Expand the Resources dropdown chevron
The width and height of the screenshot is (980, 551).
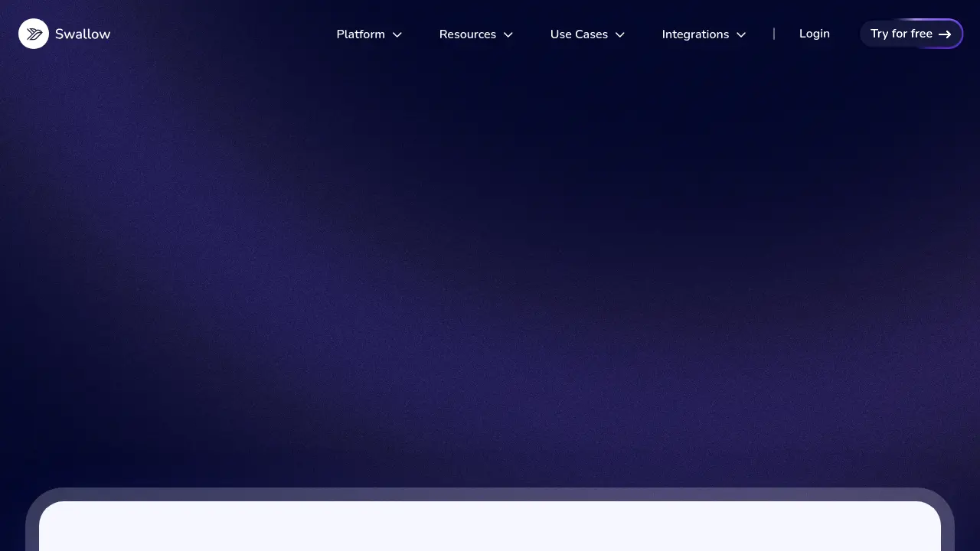coord(508,34)
